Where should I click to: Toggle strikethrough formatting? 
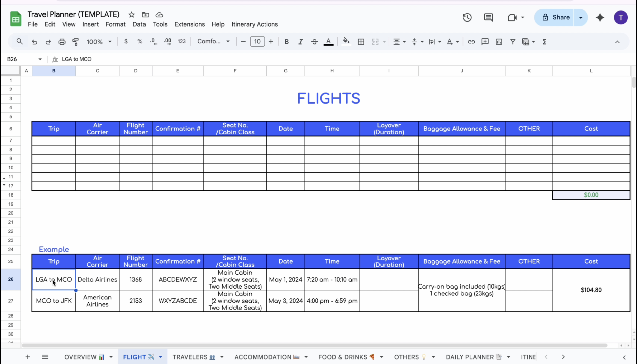pyautogui.click(x=314, y=42)
